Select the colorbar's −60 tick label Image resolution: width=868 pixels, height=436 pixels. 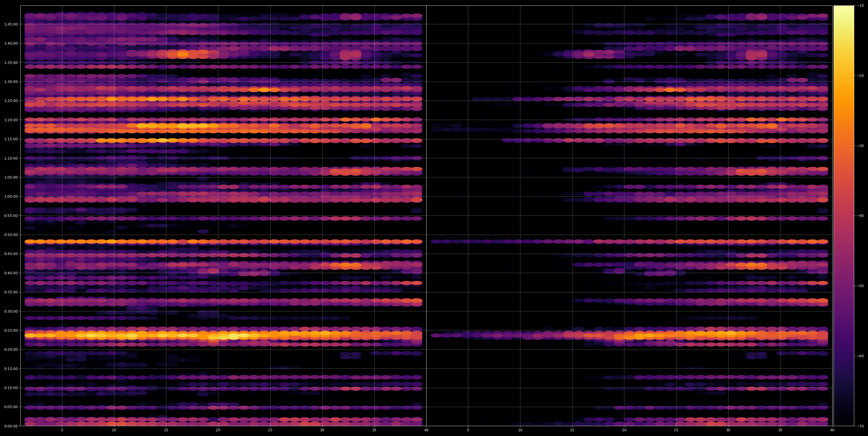[860, 356]
